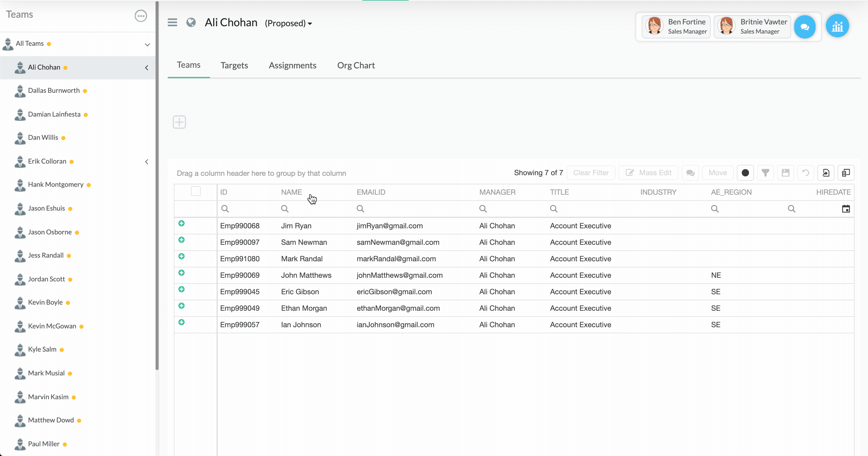The image size is (868, 456).
Task: Click the Teams panel ellipsis options icon
Action: (141, 16)
